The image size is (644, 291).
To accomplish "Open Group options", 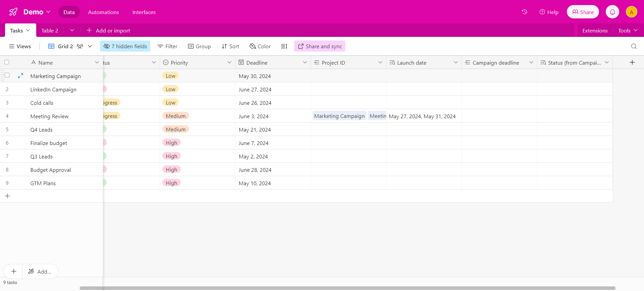I will 200,46.
